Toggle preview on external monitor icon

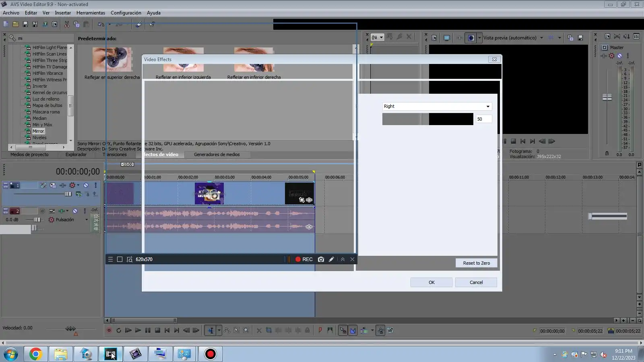pos(447,38)
